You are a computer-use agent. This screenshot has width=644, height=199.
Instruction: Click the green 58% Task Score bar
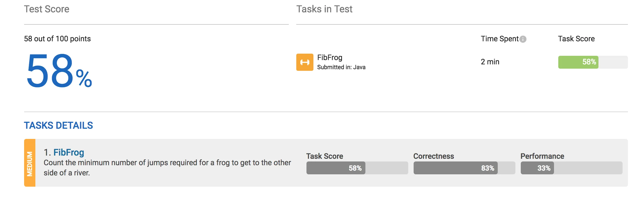(x=578, y=62)
